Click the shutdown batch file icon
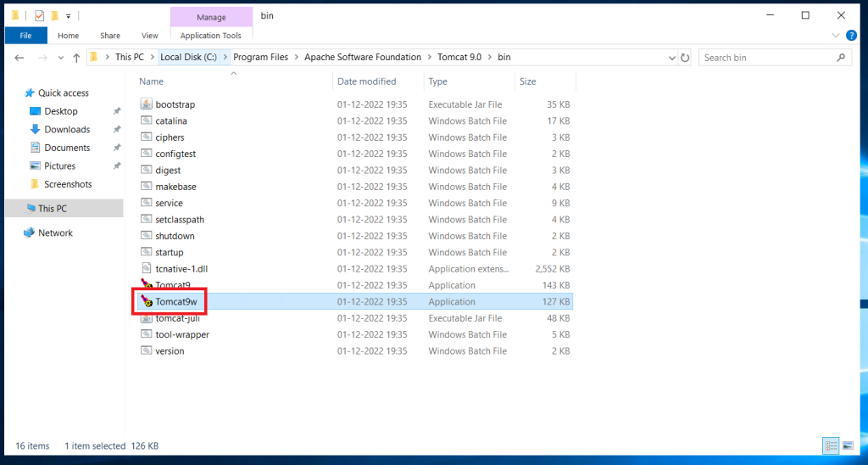This screenshot has width=868, height=465. pos(146,236)
